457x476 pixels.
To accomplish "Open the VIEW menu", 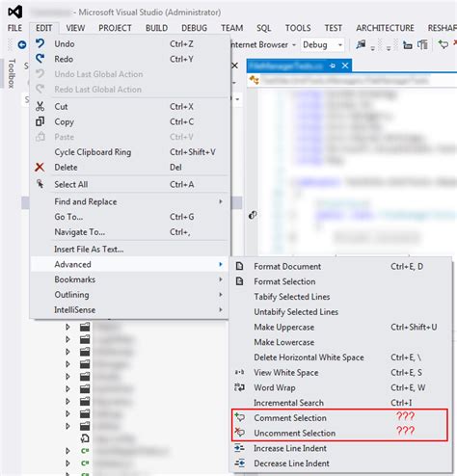I will click(x=75, y=28).
